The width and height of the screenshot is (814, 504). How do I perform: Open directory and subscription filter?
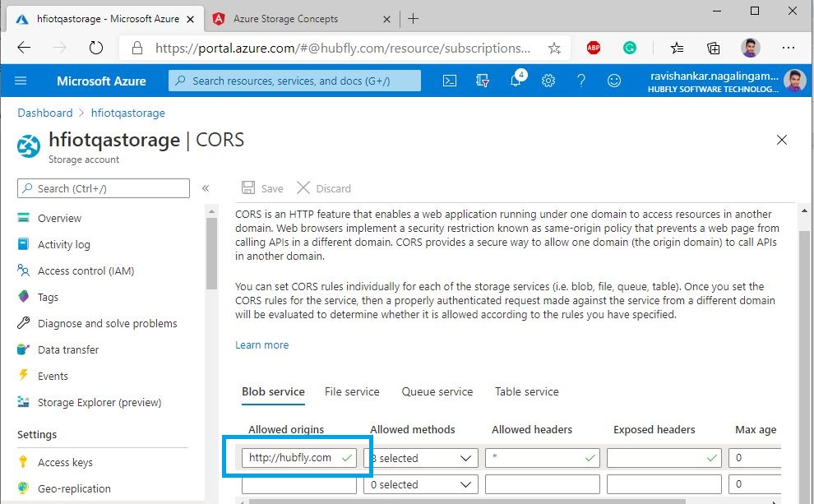tap(483, 81)
